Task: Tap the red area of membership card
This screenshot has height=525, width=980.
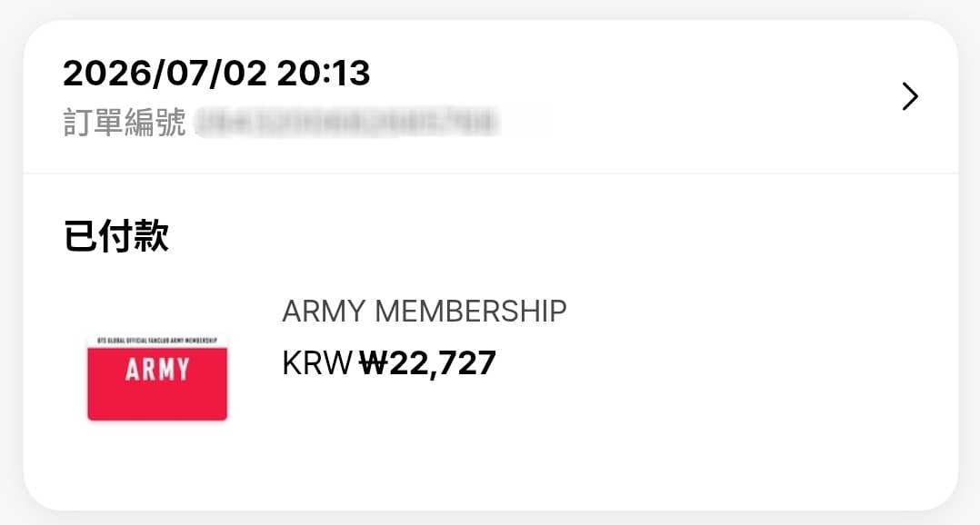Action: (x=157, y=401)
